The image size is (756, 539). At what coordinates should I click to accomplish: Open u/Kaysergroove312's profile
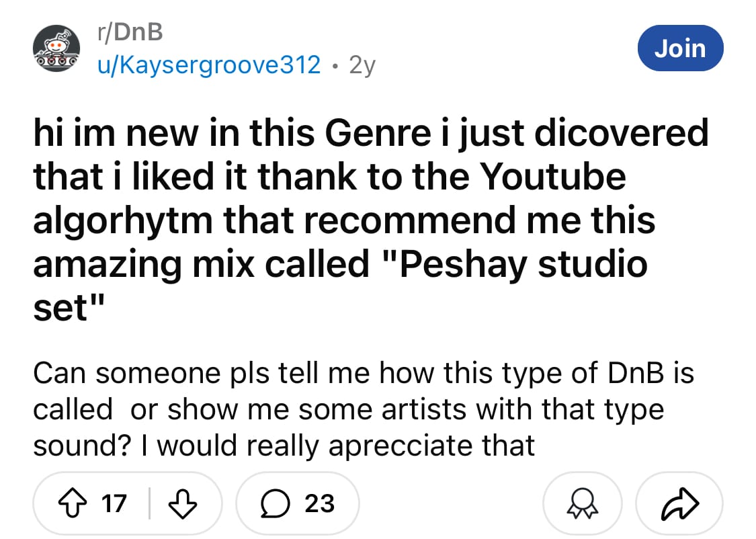pos(208,65)
